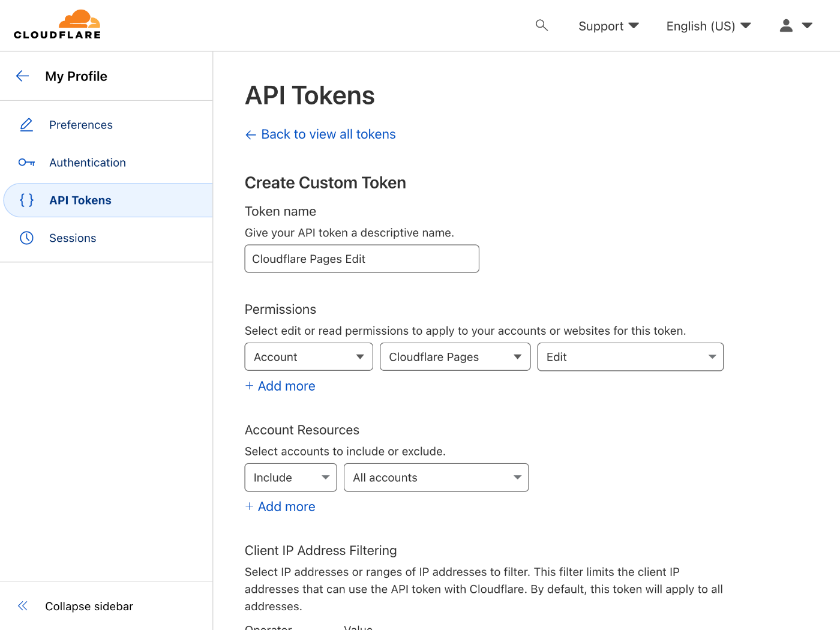Viewport: 840px width, 630px height.
Task: Click Back to view all tokens link
Action: (328, 134)
